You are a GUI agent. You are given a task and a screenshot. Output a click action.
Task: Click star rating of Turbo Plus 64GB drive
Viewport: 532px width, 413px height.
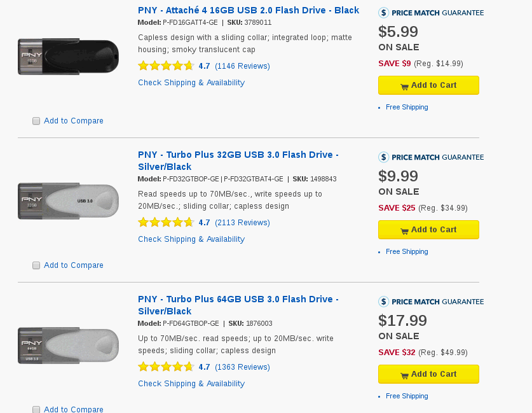pos(166,367)
